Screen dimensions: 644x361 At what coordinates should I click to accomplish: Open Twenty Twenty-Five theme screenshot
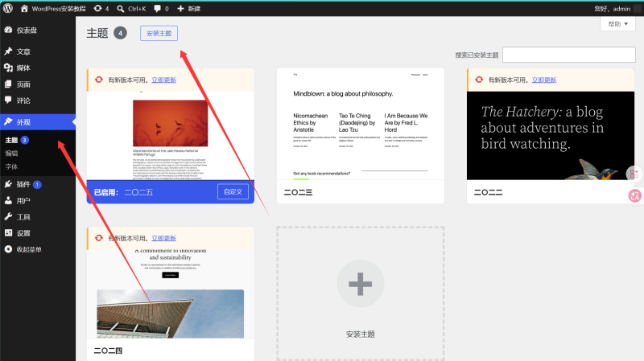coord(171,135)
